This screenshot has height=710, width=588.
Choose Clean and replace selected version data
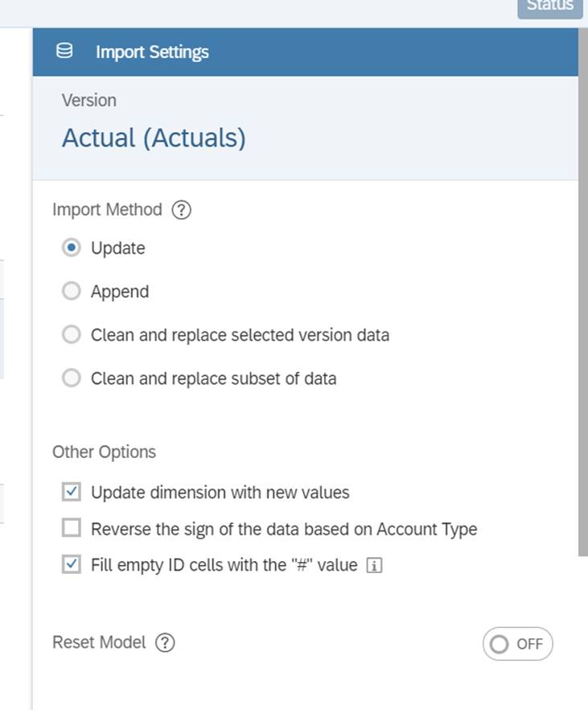tap(72, 335)
